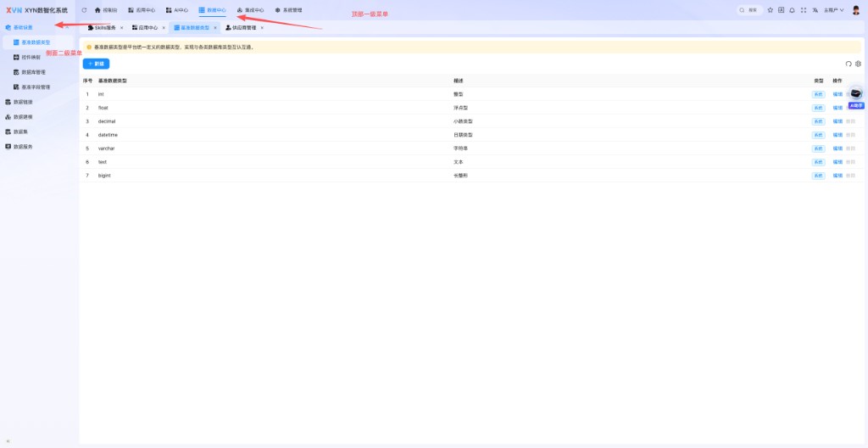Click the orange info icon in the banner
The image size is (868, 448).
88,48
